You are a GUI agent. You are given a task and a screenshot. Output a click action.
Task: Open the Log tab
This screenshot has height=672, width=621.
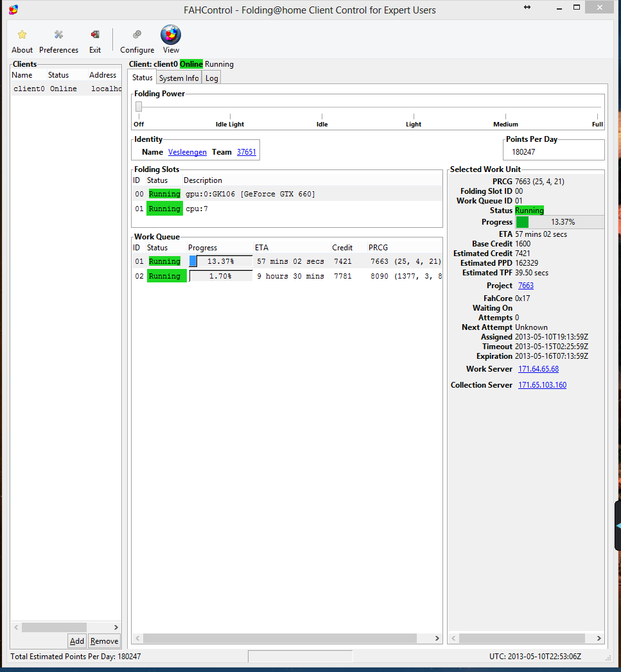pos(211,78)
